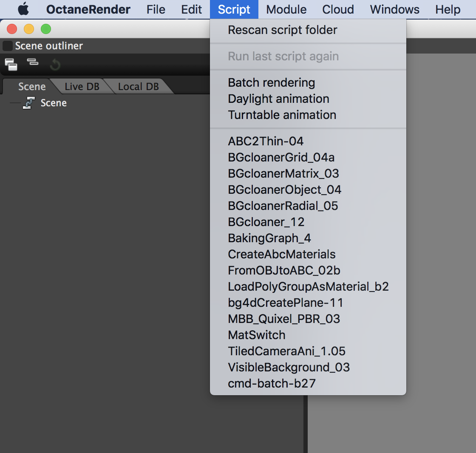This screenshot has height=453, width=476.
Task: Click the expand all nodes icon
Action: tap(11, 64)
